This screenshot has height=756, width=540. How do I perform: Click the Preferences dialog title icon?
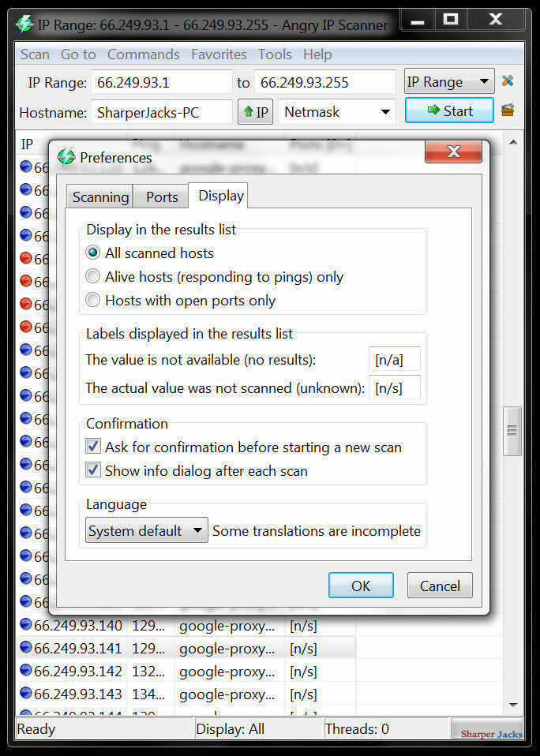click(66, 157)
